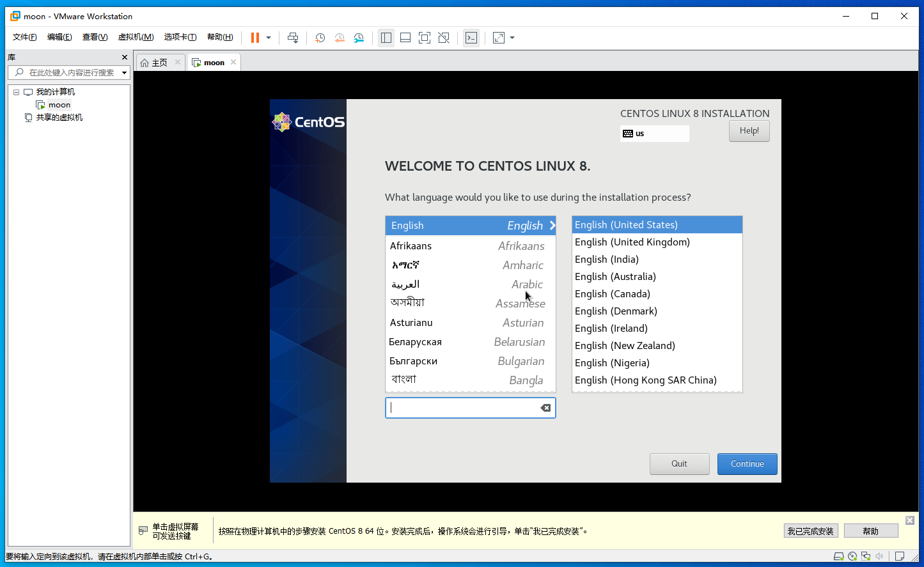Image resolution: width=924 pixels, height=567 pixels.
Task: Click the 我已完成安装 button
Action: click(811, 531)
